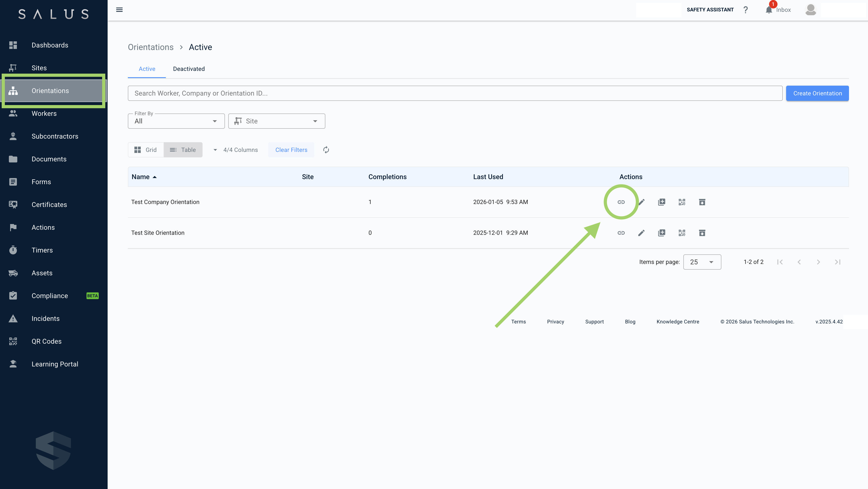The height and width of the screenshot is (489, 868).
Task: Open QR code for Test Site Orientation
Action: pos(682,233)
